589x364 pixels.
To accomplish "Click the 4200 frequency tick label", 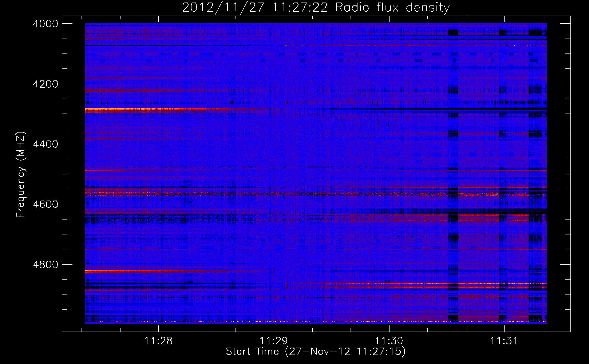I will pyautogui.click(x=46, y=84).
